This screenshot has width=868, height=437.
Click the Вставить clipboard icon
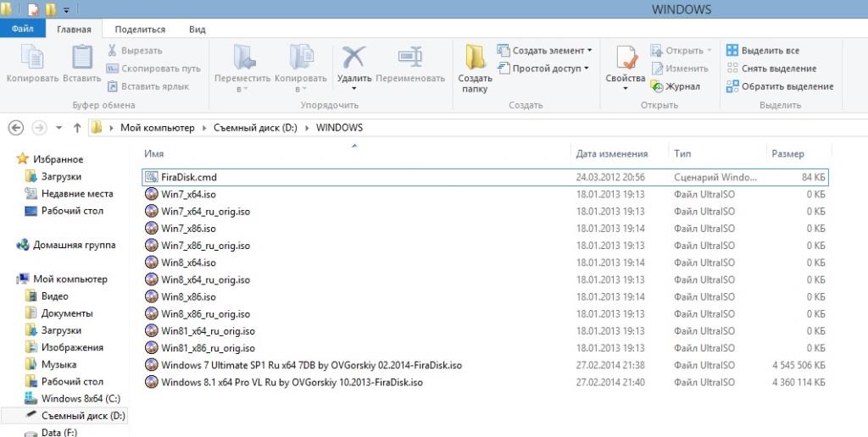[x=82, y=58]
